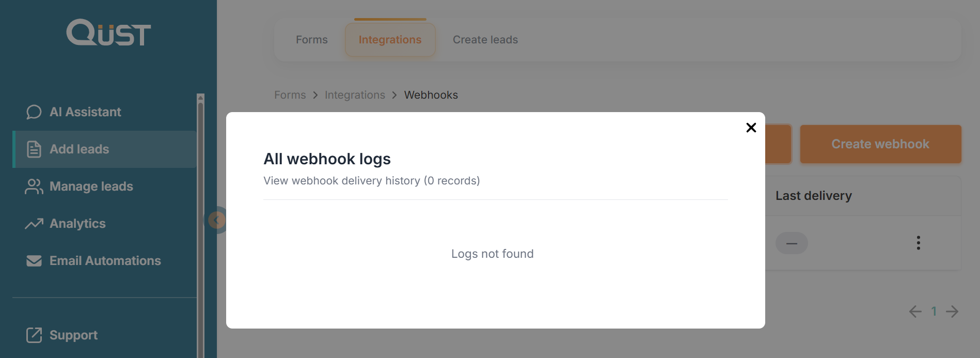Viewport: 980px width, 358px height.
Task: Close the webhook logs dialog
Action: coord(751,128)
